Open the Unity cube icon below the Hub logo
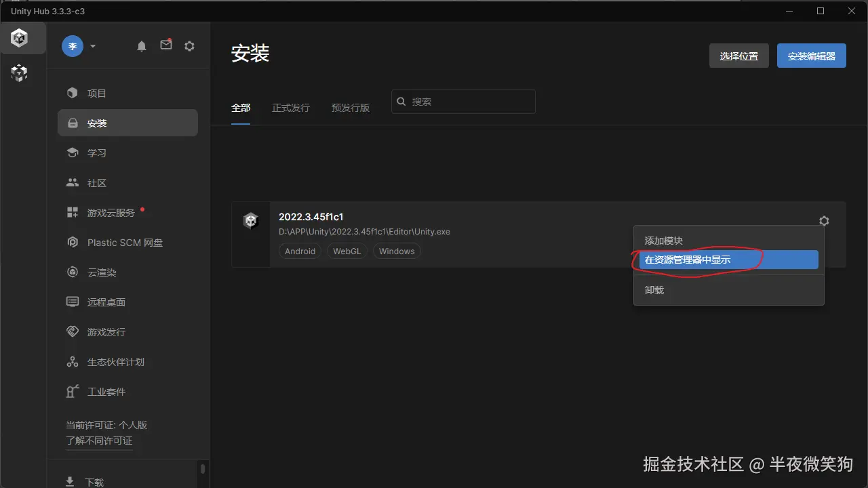Viewport: 868px width, 488px height. click(20, 73)
